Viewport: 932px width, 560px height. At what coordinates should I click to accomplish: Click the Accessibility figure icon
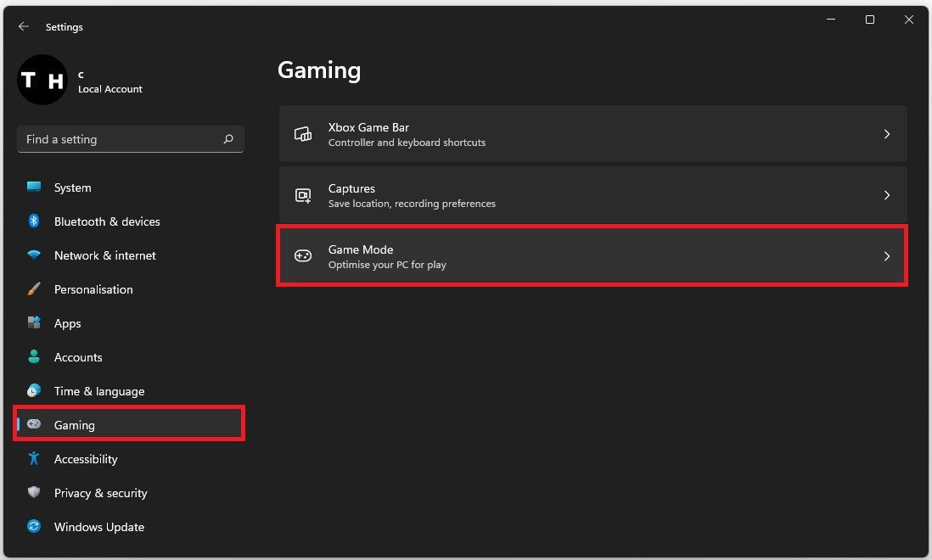click(x=34, y=458)
